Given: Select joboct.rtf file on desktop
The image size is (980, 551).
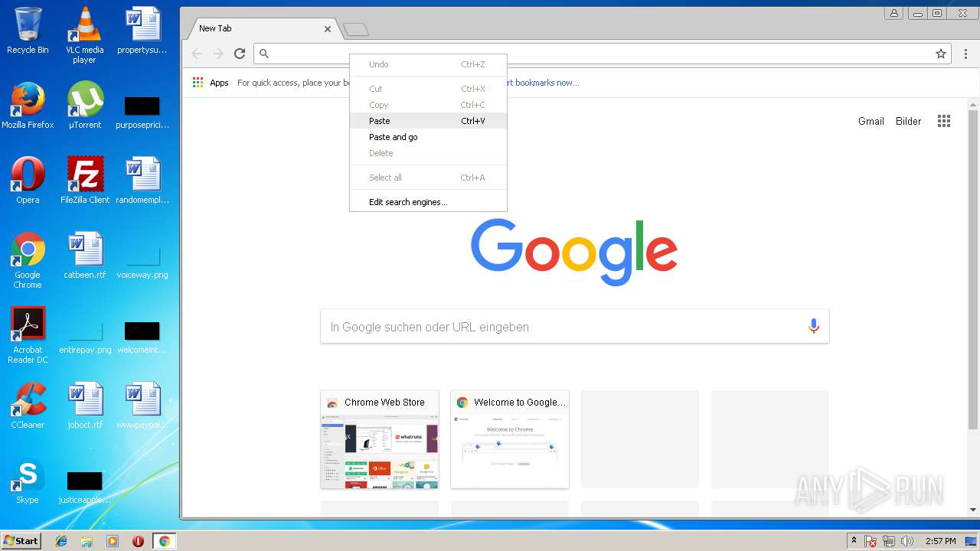Looking at the screenshot, I should point(84,406).
